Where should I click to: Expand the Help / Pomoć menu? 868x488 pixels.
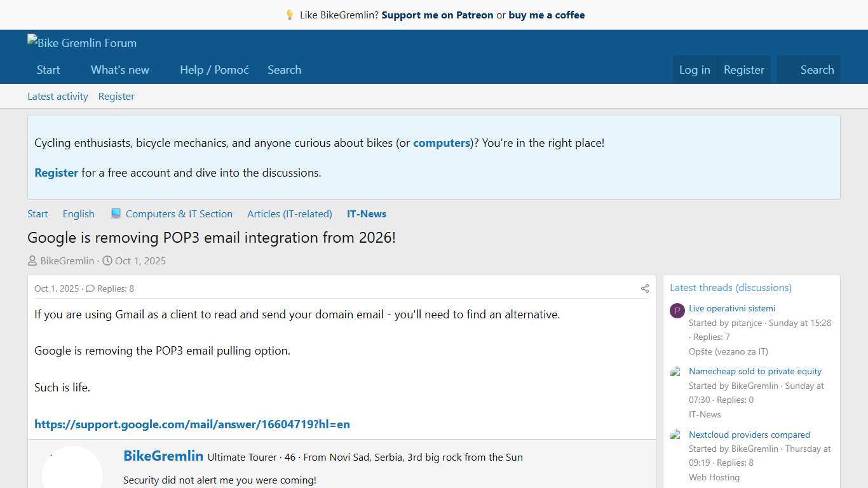[214, 70]
